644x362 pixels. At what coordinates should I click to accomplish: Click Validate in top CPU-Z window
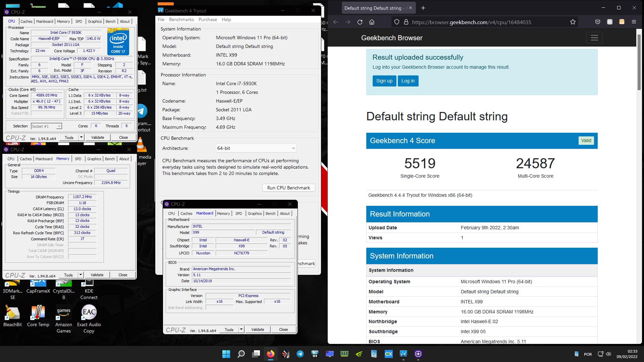pos(98,137)
